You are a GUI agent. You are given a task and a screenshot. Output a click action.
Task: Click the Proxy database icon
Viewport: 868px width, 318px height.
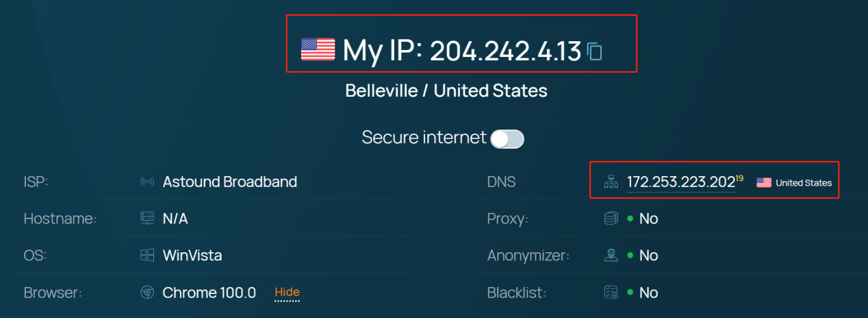611,219
